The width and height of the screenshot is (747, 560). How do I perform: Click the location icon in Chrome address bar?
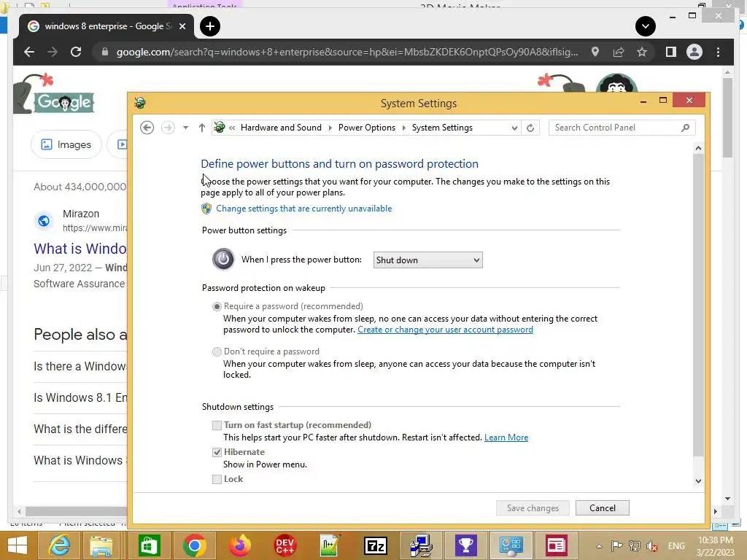(x=595, y=52)
